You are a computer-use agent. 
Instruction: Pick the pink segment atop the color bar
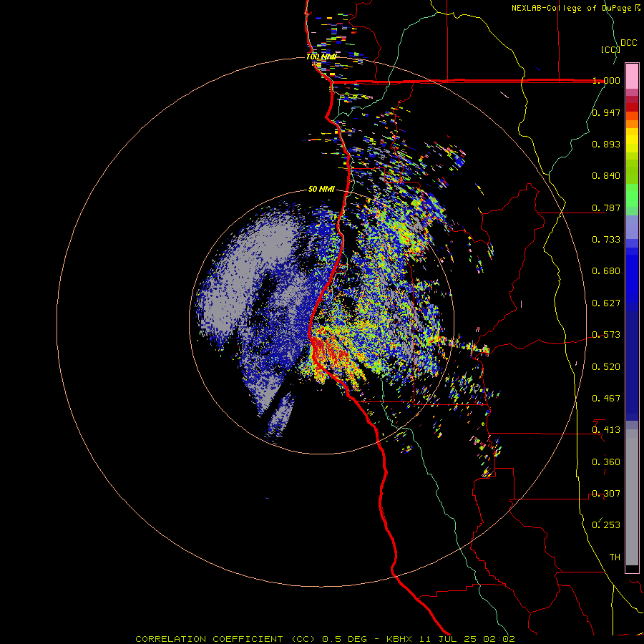tap(632, 76)
